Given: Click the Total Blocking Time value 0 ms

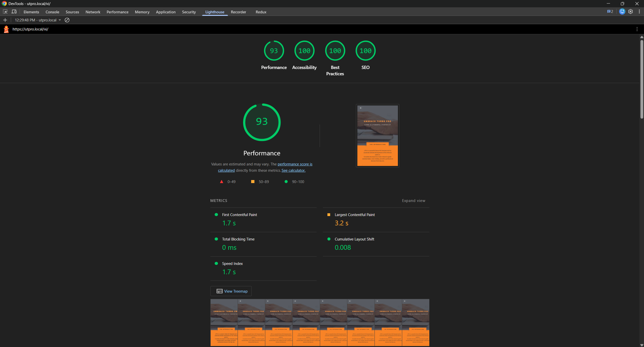Looking at the screenshot, I should pos(229,248).
